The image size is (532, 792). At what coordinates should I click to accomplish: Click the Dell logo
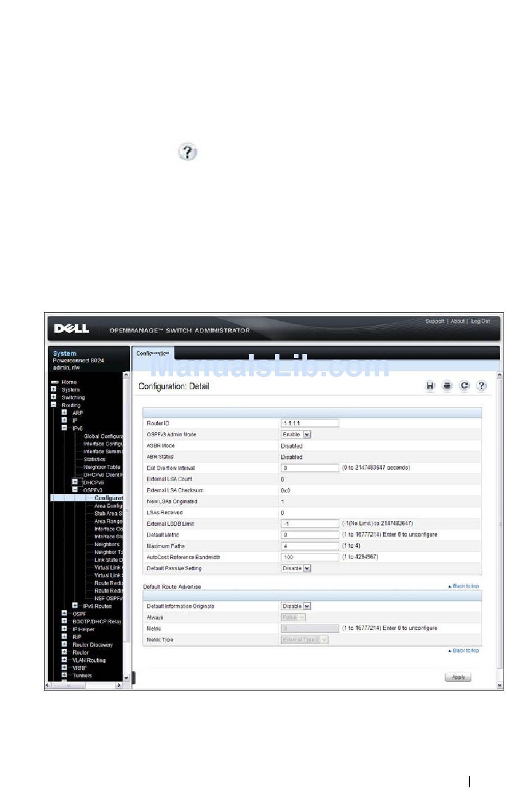tap(72, 329)
